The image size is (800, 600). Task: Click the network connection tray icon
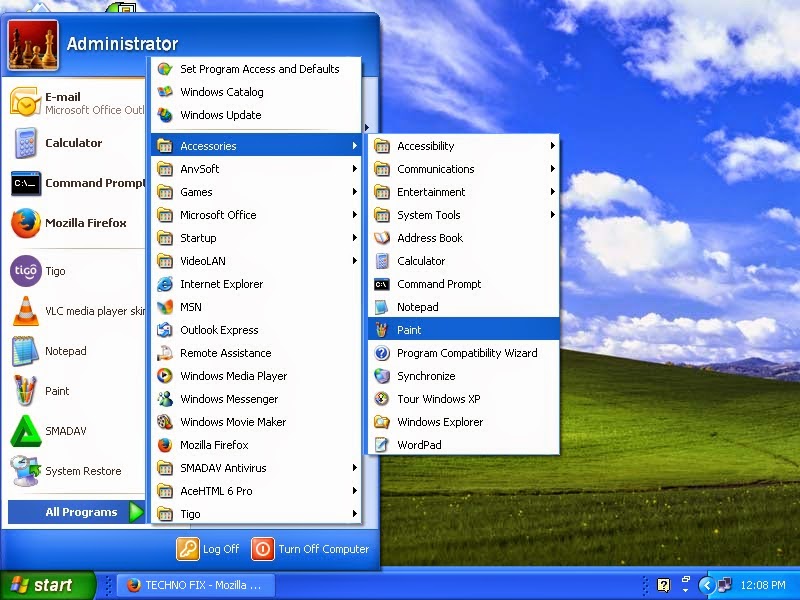(x=724, y=585)
